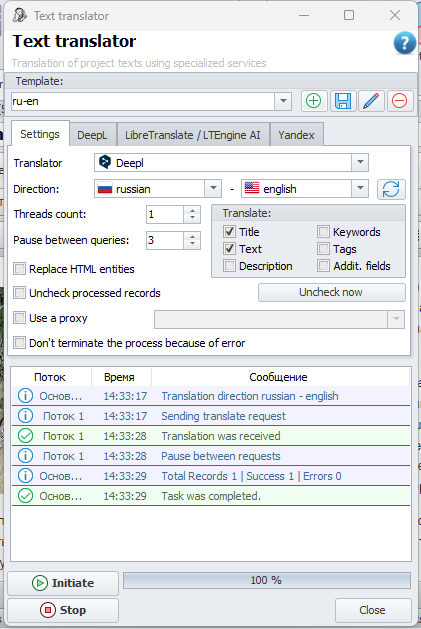Edit template with pencil icon
Viewport: 421px width, 629px height.
371,101
